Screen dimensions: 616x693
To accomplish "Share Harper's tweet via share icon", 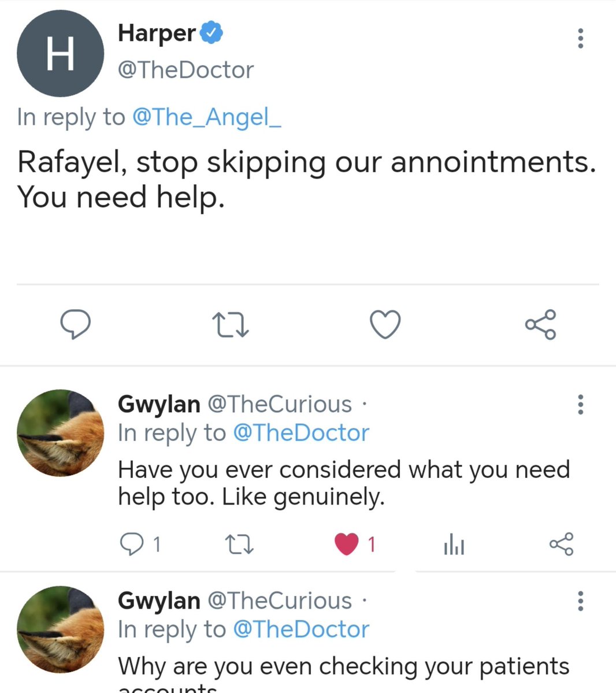I will click(540, 324).
